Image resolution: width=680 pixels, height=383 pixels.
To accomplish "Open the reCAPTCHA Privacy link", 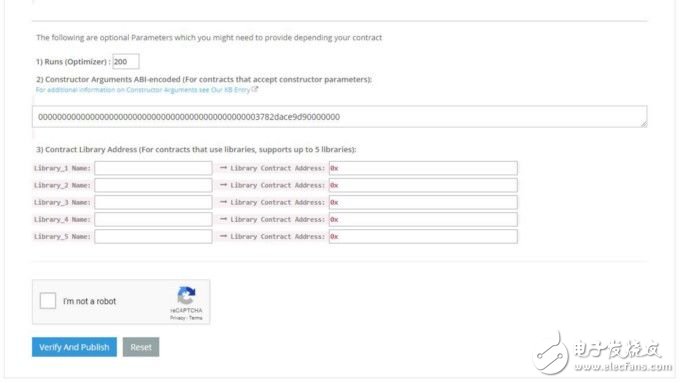I will (x=177, y=318).
